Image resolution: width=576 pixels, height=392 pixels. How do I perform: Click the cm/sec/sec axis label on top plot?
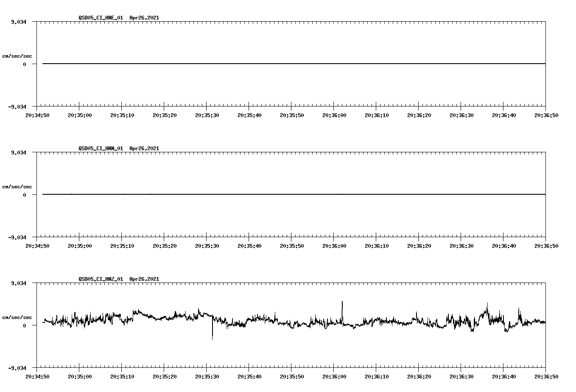tap(17, 55)
